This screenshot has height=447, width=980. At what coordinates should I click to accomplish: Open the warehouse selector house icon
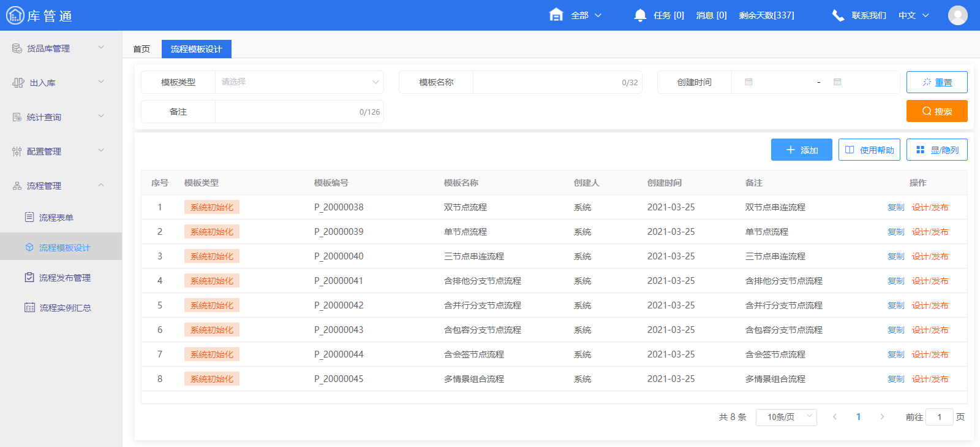click(x=556, y=15)
